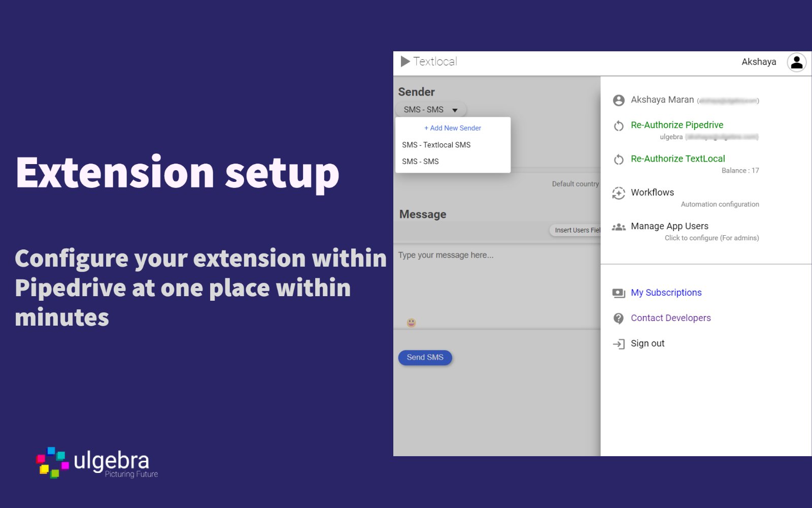
Task: Choose the SMS - Textlocal SMS option
Action: [453, 145]
